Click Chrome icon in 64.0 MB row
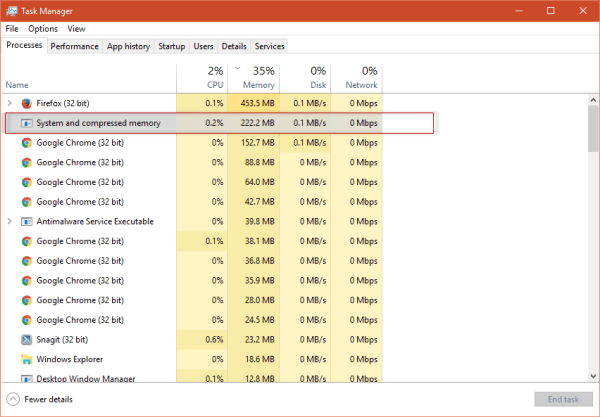The width and height of the screenshot is (600, 417). coord(26,182)
